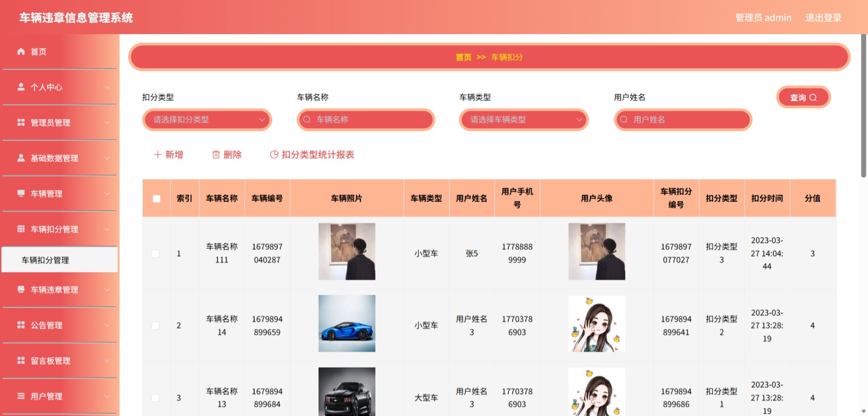This screenshot has width=868, height=416.
Task: Click the 张5 user name cell
Action: click(x=472, y=253)
